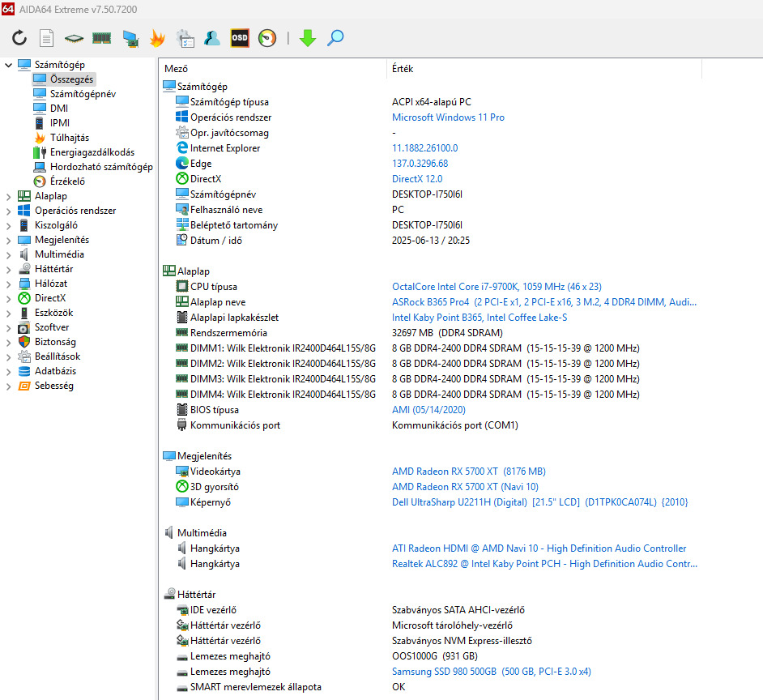
Task: Open the Realtek ALC892 audio link
Action: 544,564
